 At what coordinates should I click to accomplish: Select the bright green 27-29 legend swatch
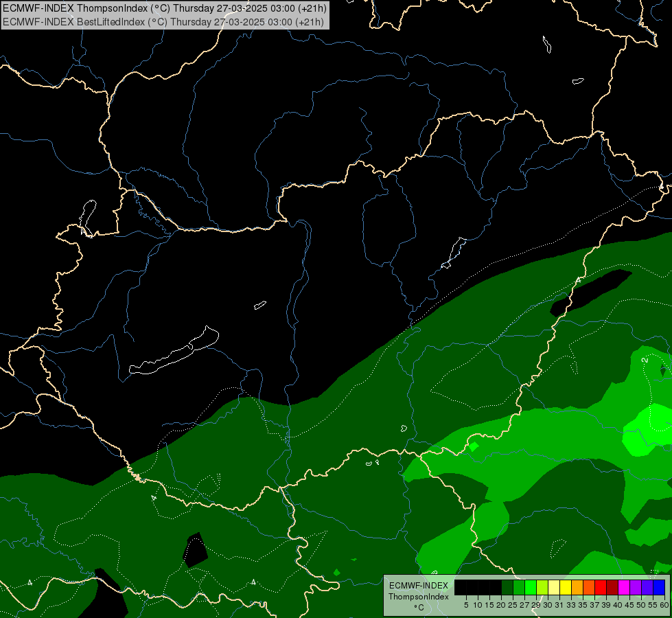pyautogui.click(x=531, y=587)
